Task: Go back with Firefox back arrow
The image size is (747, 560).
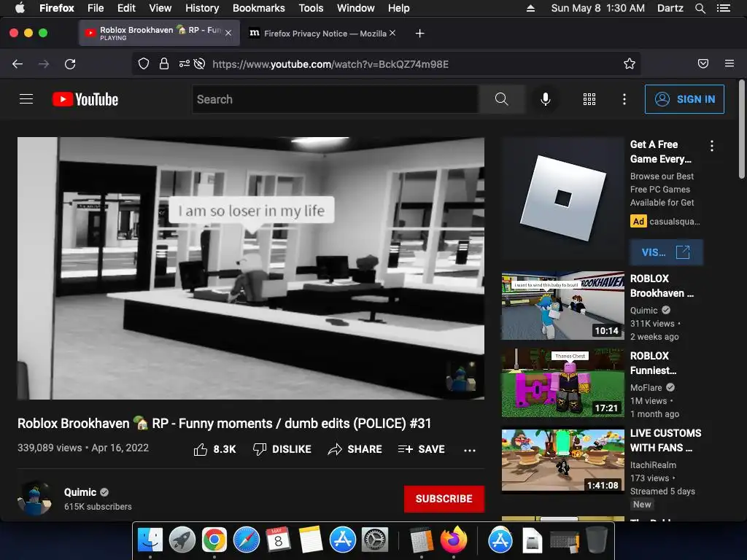Action: [18, 64]
